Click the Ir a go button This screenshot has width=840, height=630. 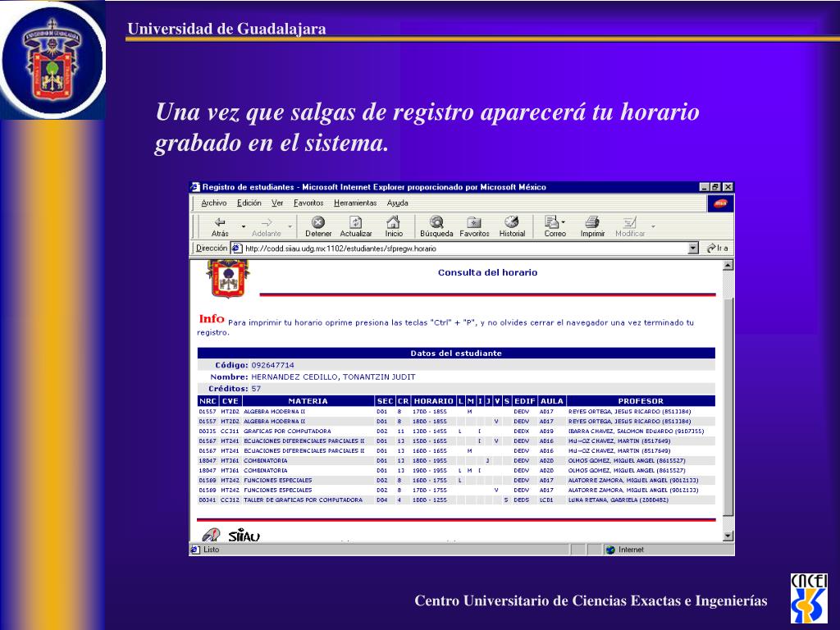(718, 248)
